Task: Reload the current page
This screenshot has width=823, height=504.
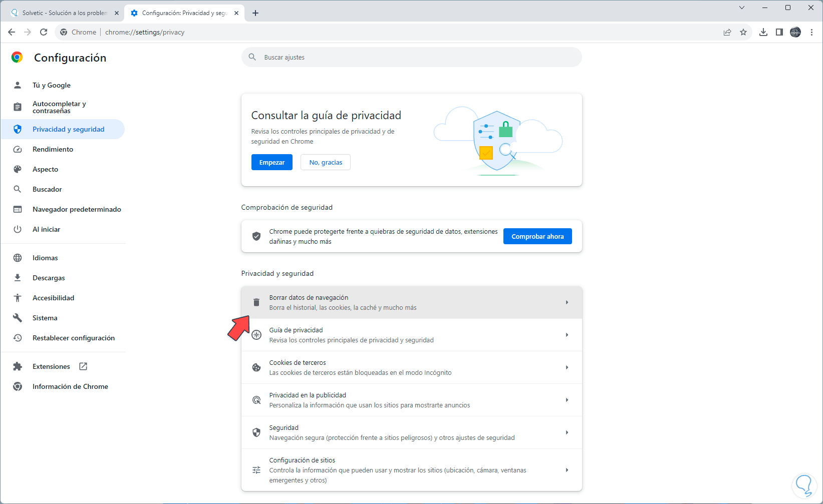Action: [44, 32]
